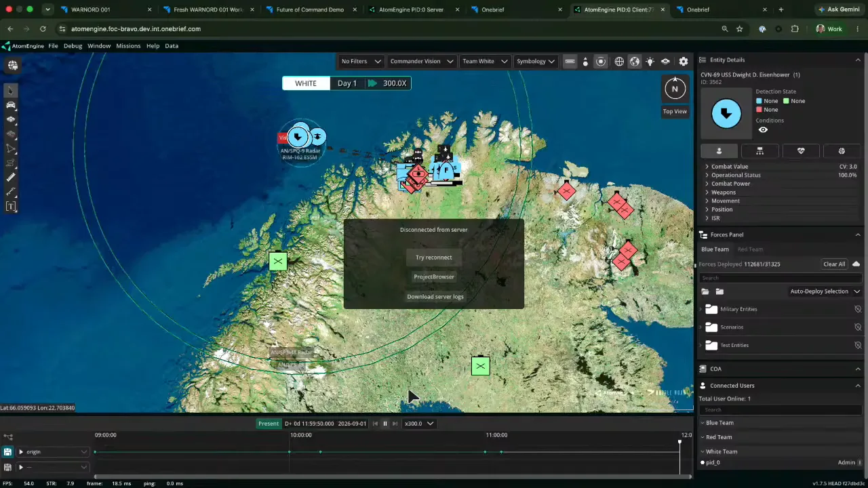Open the Auto-Deploy Selection dropdown
The height and width of the screenshot is (488, 868).
click(x=825, y=291)
